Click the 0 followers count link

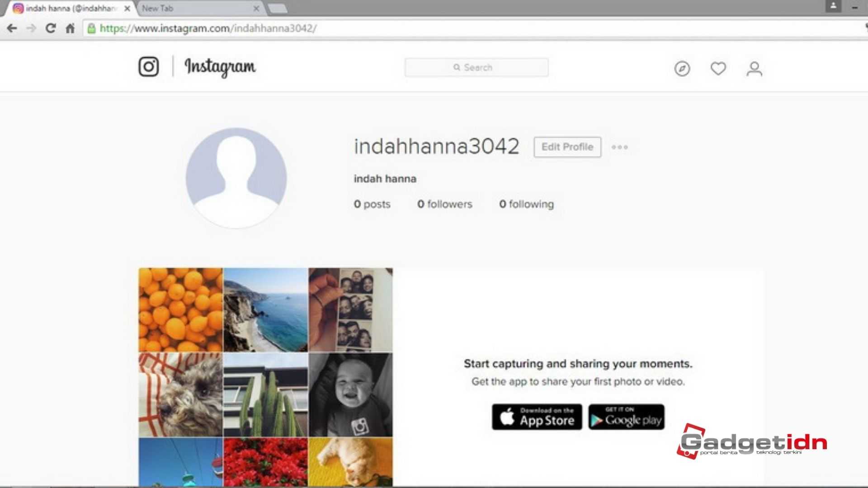[444, 204]
